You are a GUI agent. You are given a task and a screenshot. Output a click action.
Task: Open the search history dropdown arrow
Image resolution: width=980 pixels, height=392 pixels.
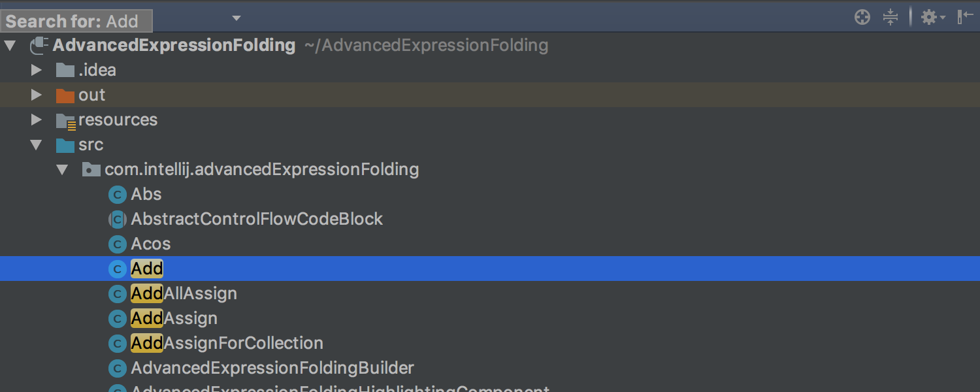click(235, 18)
